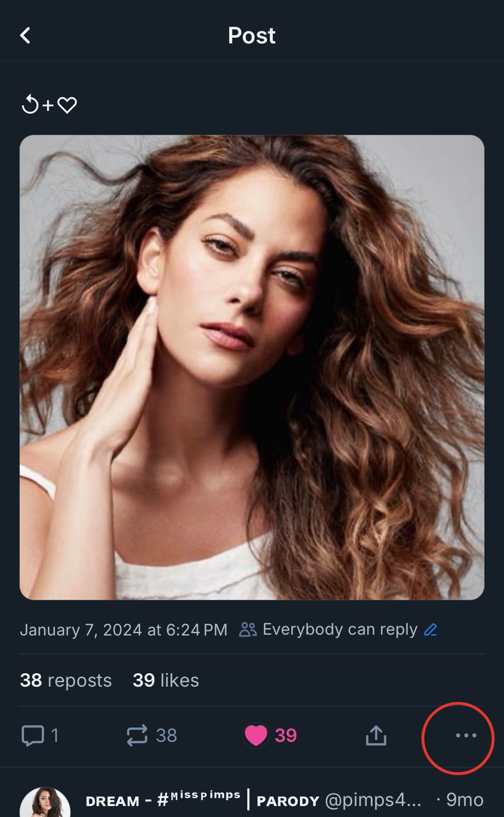Tap the share upload icon

tap(376, 735)
